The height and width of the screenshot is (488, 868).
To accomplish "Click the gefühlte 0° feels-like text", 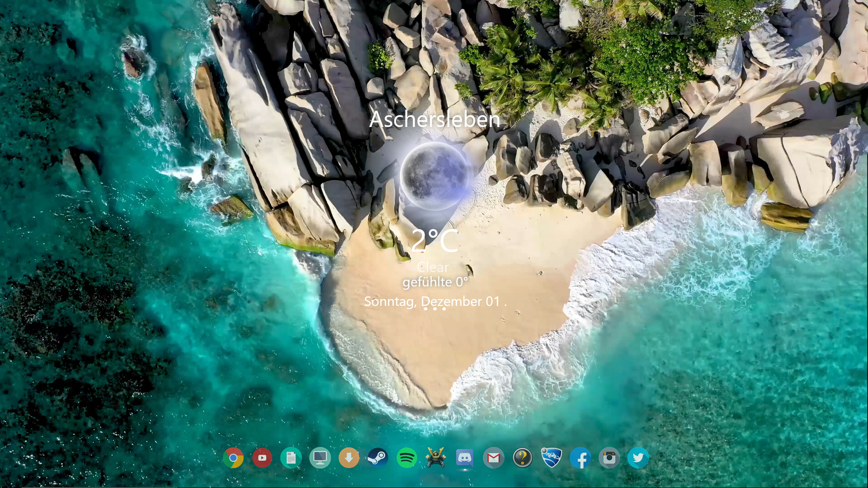I will [435, 282].
